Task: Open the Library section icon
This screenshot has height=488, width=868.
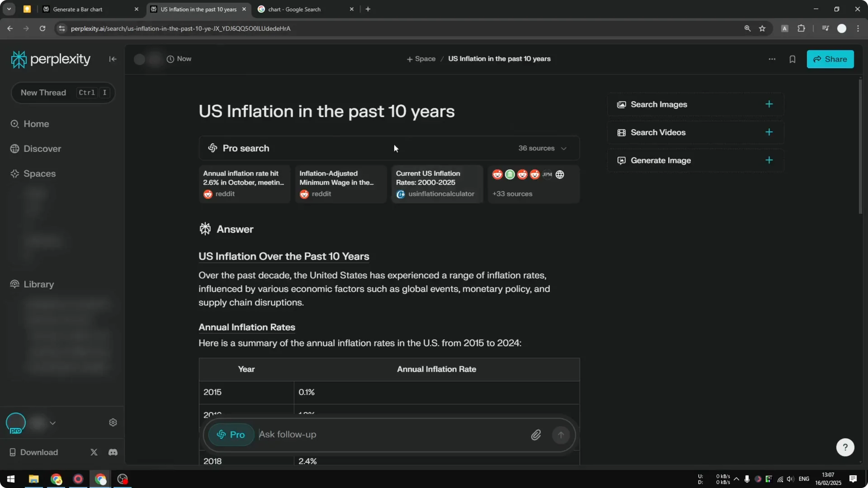Action: [14, 284]
